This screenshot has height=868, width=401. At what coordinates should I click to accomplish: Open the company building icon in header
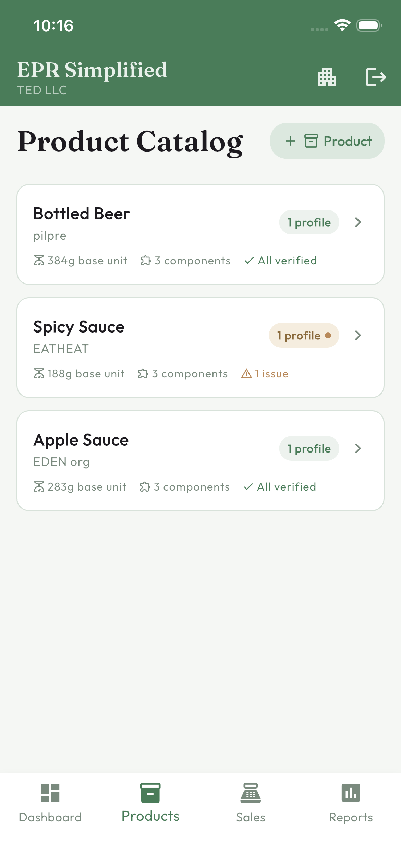(327, 77)
